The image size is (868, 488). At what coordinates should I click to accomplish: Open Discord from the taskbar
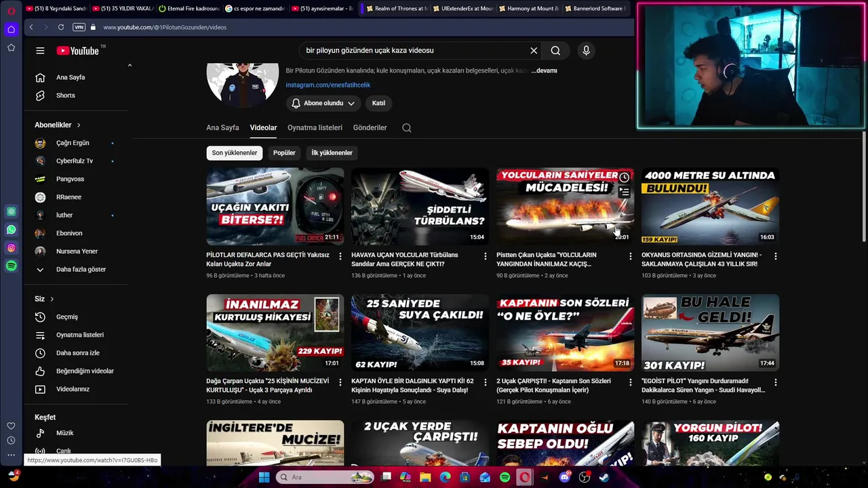(564, 477)
